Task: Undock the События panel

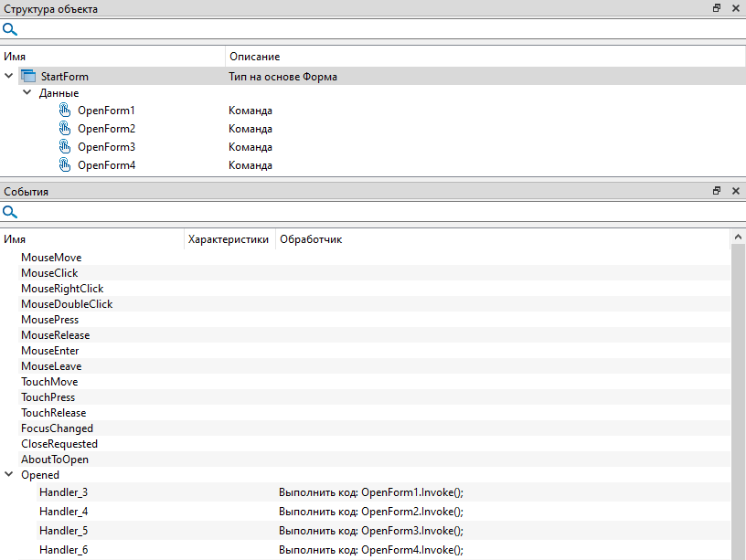Action: (717, 192)
